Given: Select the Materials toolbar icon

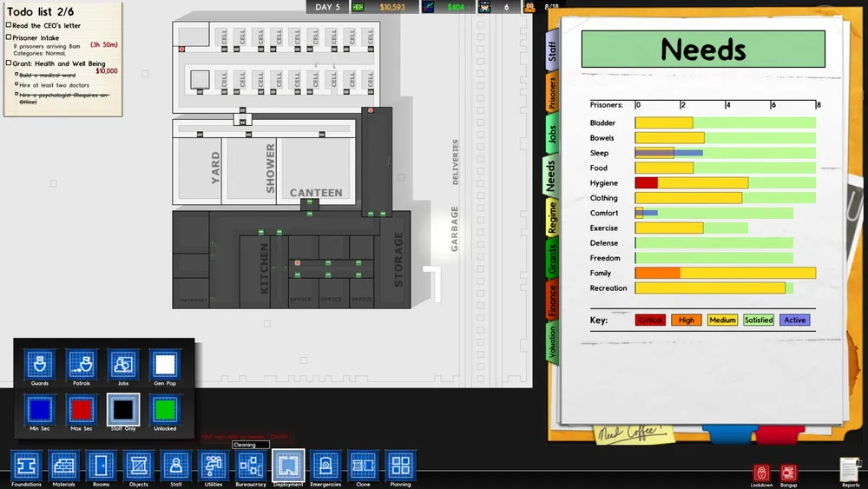Looking at the screenshot, I should point(63,465).
